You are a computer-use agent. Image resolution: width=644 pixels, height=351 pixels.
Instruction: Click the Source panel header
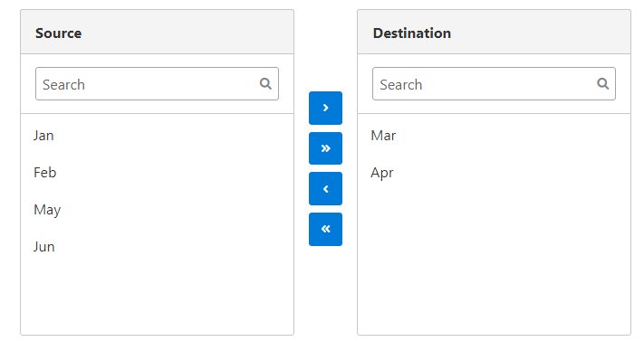157,32
